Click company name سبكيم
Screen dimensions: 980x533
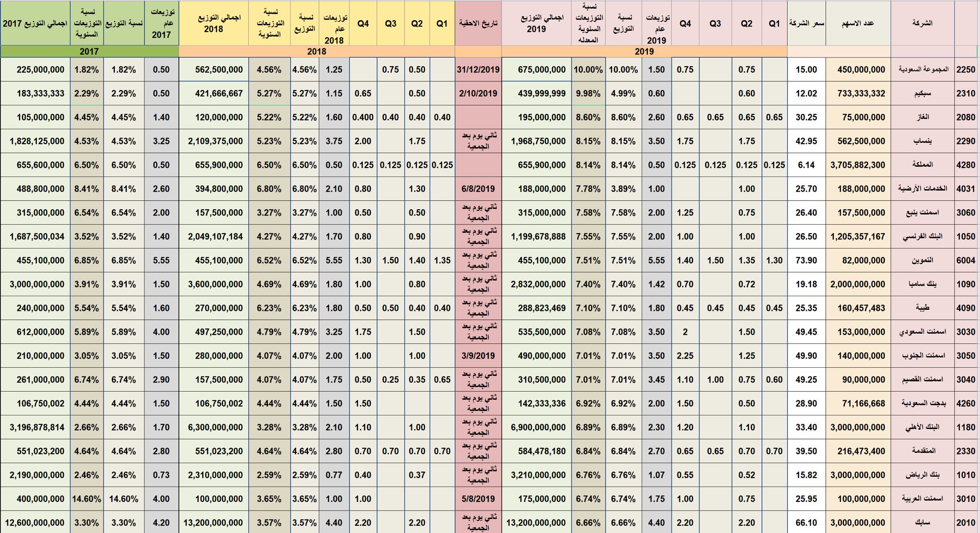click(x=923, y=93)
